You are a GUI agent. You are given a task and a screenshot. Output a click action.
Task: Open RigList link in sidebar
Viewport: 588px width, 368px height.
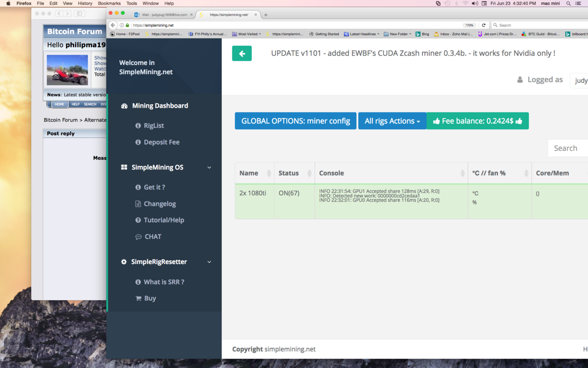(154, 126)
